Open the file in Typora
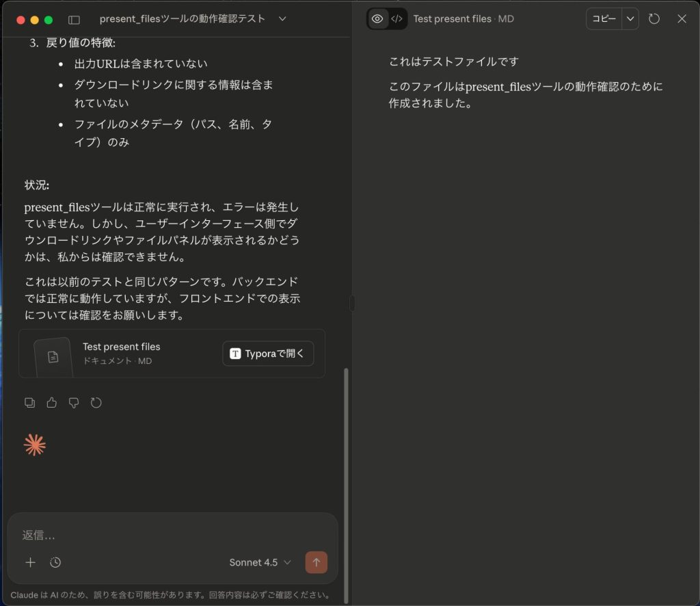 pos(267,354)
